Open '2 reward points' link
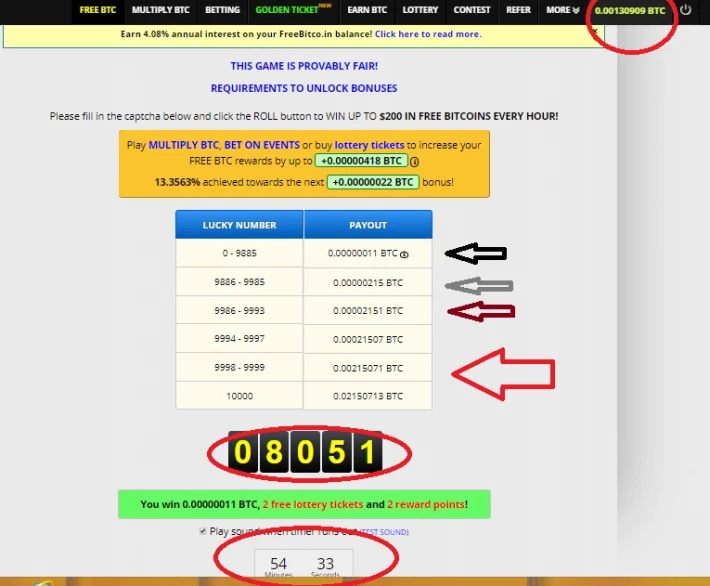Image resolution: width=710 pixels, height=586 pixels. [x=426, y=504]
